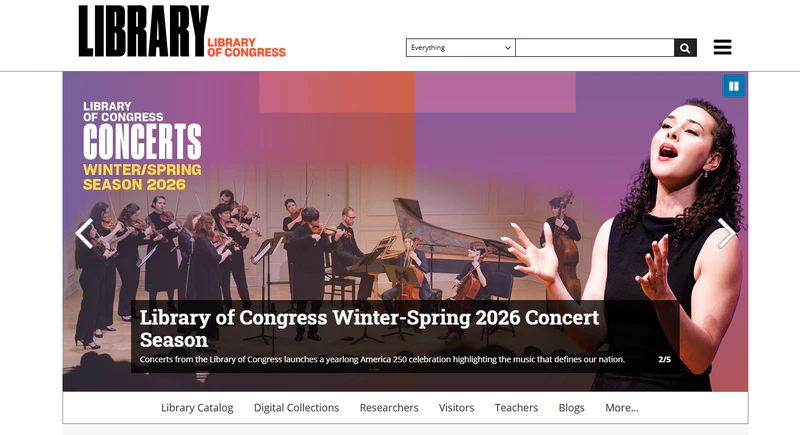Open the hamburger menu icon

(x=722, y=47)
